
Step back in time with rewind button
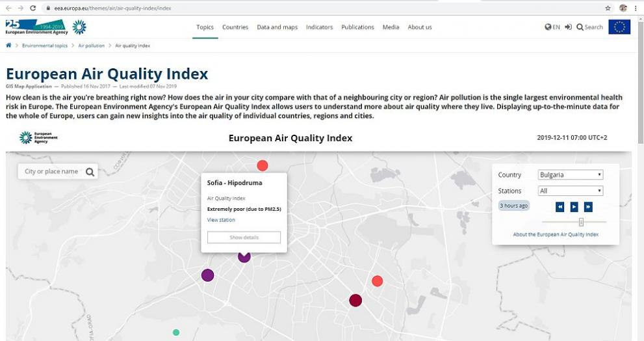point(560,207)
